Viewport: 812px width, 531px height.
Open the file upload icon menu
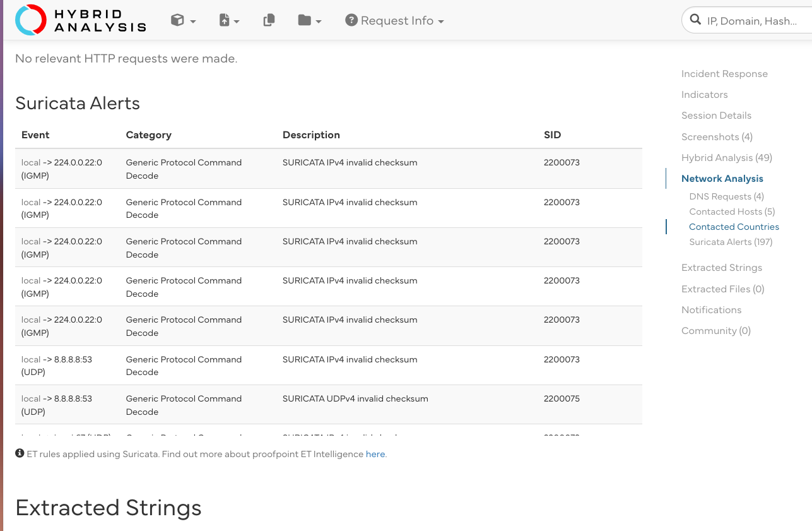click(229, 21)
